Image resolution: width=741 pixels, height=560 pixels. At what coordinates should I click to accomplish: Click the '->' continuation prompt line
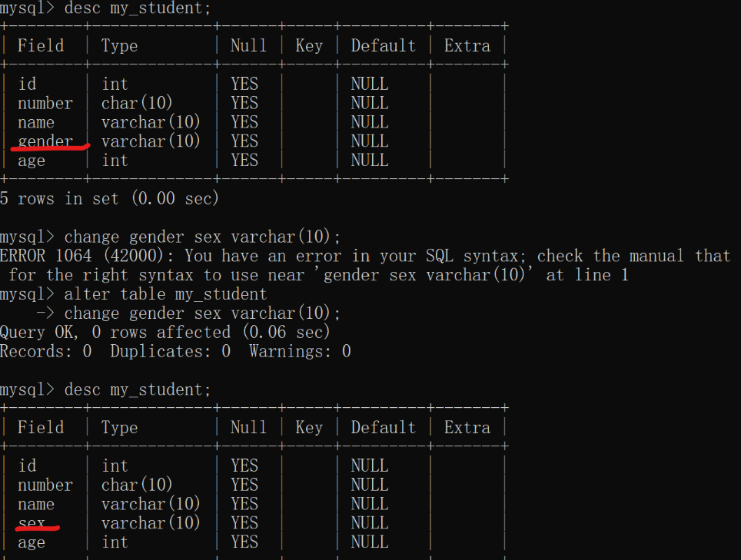188,313
